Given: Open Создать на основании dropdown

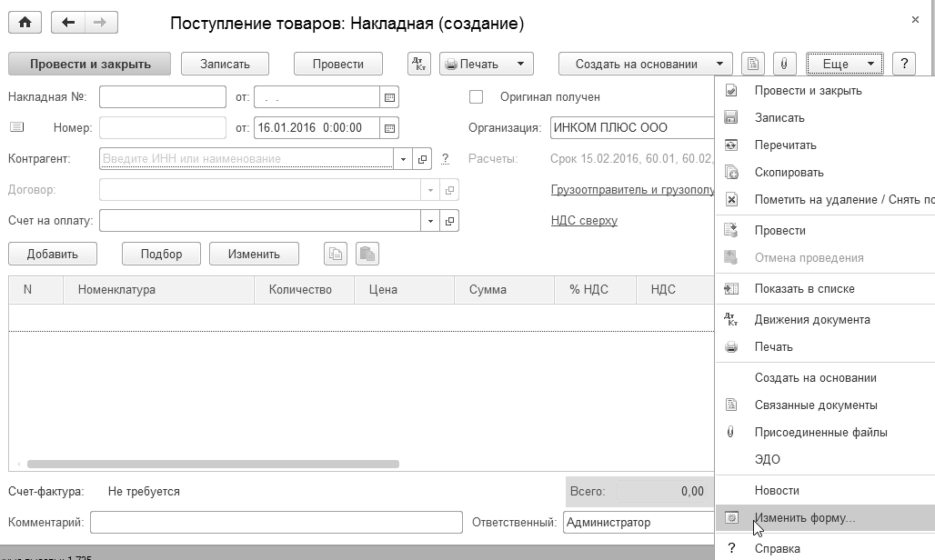Looking at the screenshot, I should click(645, 64).
